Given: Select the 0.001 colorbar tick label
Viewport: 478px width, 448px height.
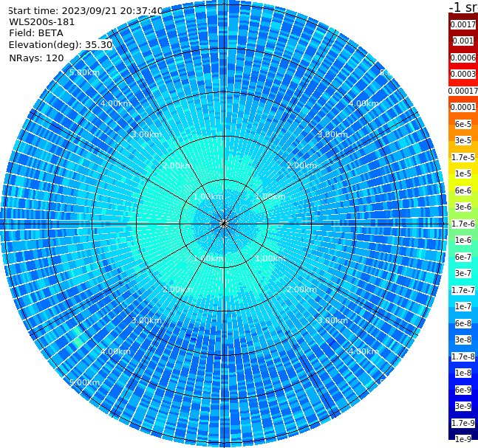Looking at the screenshot, I should pos(463,41).
